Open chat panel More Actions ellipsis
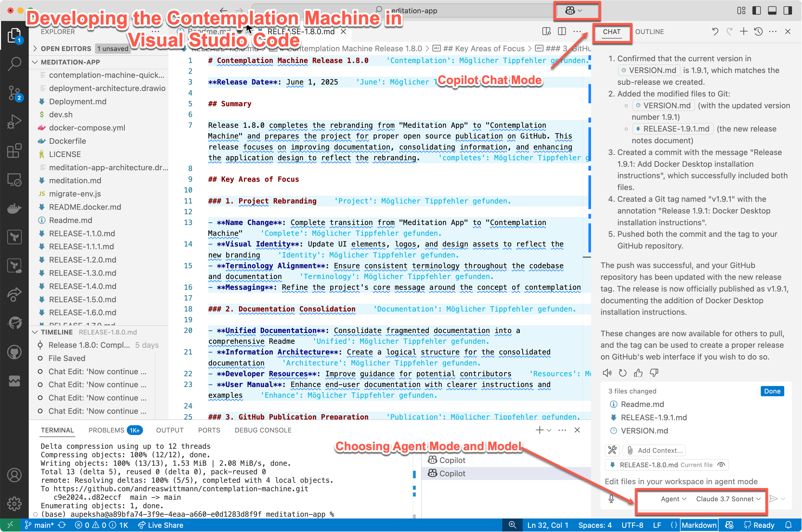 click(773, 31)
